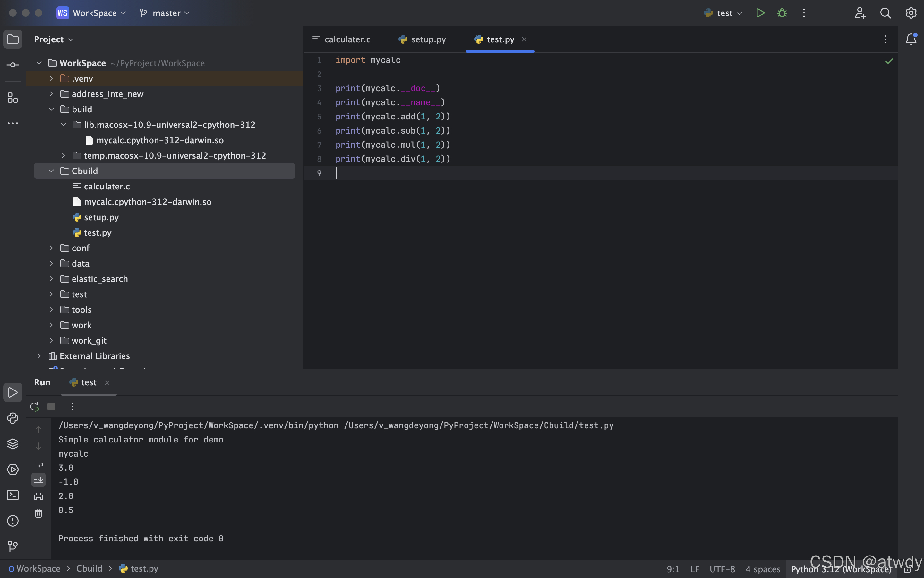Screen dimensions: 924x578
Task: Collapse the lib.macosx-10.9-universal2-cpython-312 folder
Action: [x=64, y=125]
